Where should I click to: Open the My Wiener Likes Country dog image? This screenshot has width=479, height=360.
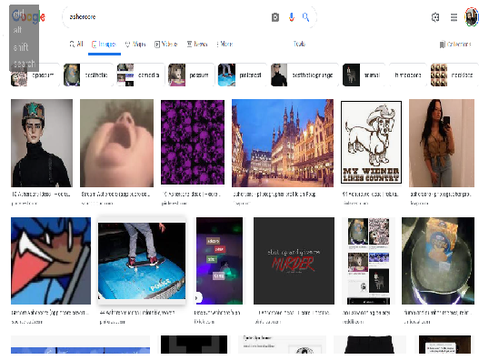click(x=371, y=142)
